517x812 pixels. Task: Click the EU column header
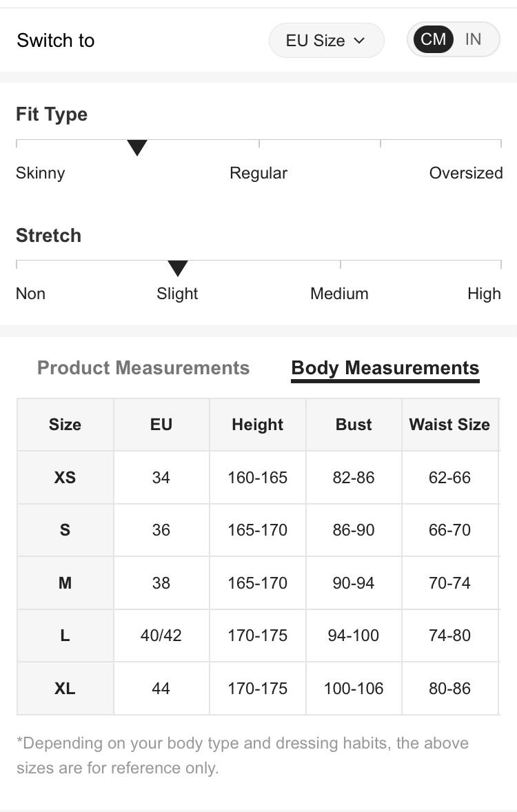coord(161,425)
